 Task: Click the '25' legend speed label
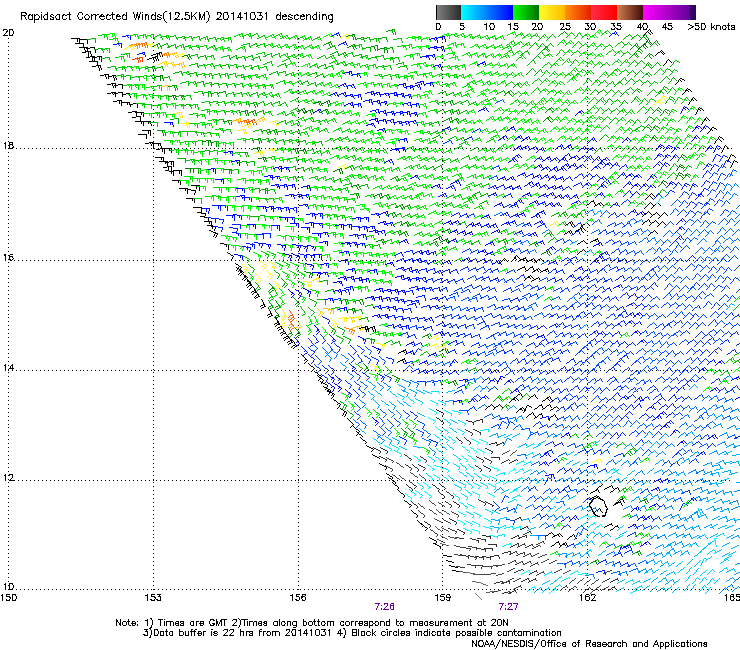pyautogui.click(x=564, y=27)
